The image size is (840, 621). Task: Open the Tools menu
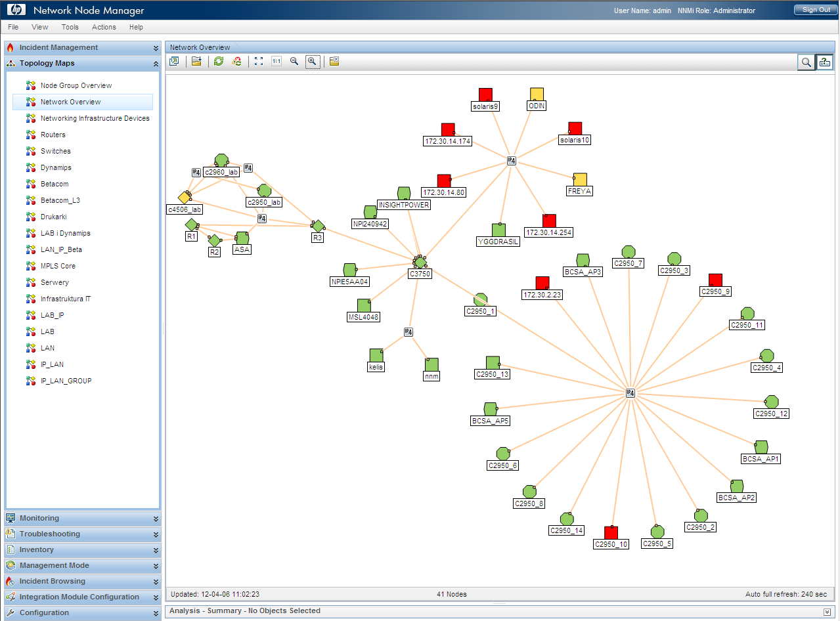click(x=70, y=27)
